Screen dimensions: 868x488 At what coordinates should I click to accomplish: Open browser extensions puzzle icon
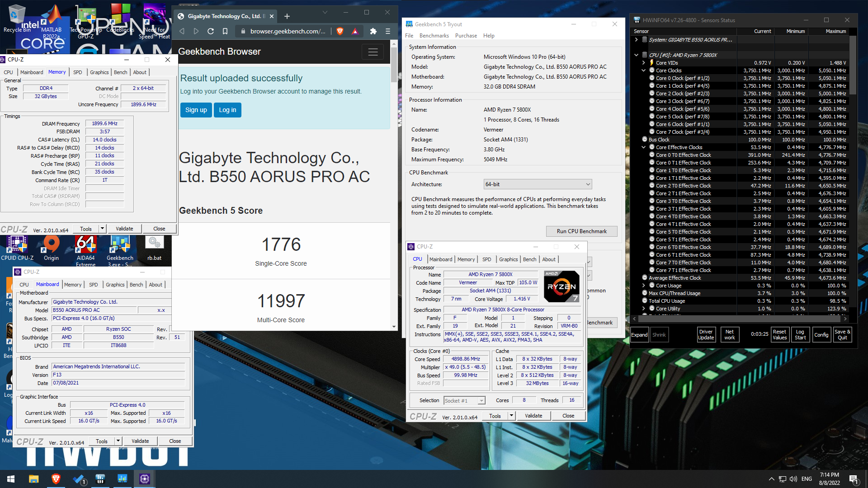click(x=373, y=31)
